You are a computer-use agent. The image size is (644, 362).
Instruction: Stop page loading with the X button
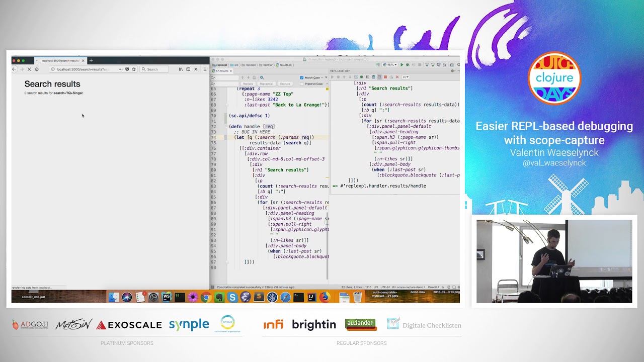tap(29, 69)
